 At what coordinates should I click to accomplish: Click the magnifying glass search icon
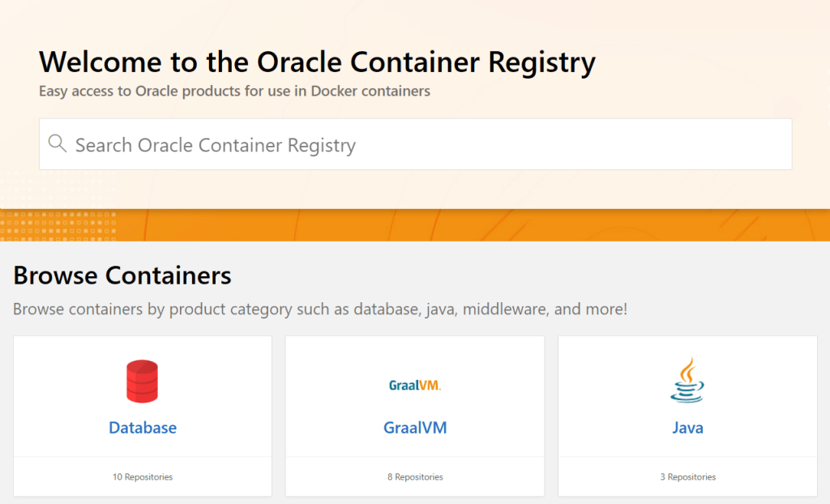57,144
